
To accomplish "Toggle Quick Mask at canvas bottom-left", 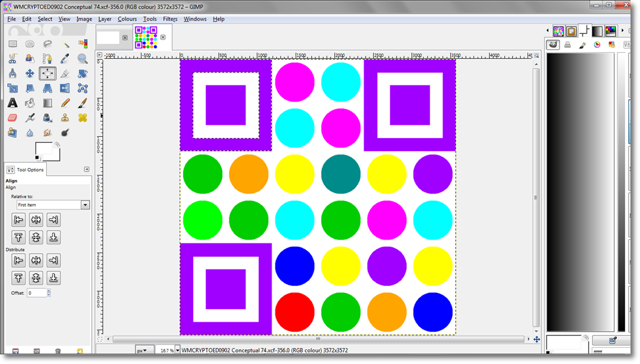I will [100, 339].
